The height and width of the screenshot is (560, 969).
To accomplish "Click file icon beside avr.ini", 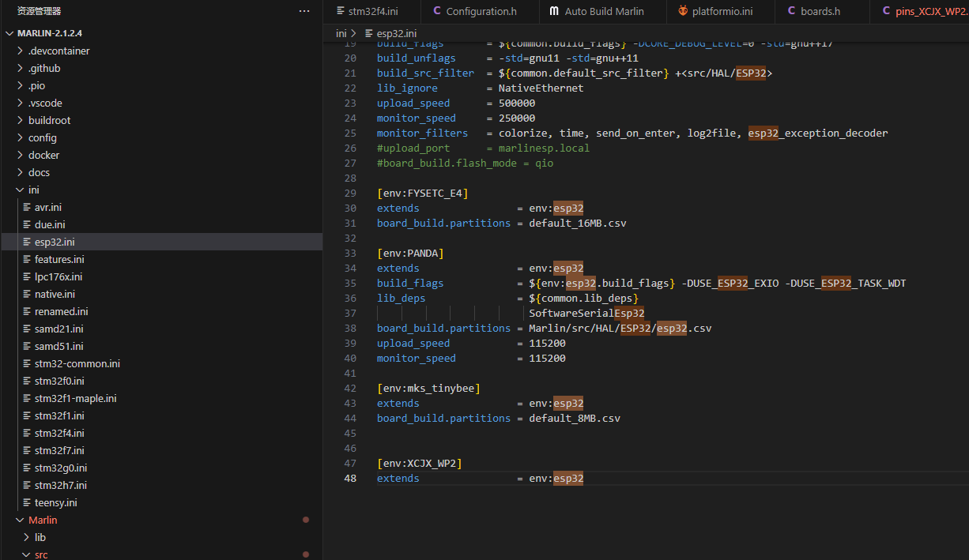I will [x=28, y=207].
